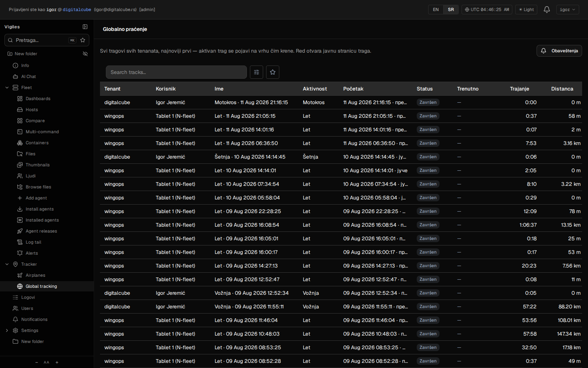Click the 108.01 km distance cell

(569, 320)
